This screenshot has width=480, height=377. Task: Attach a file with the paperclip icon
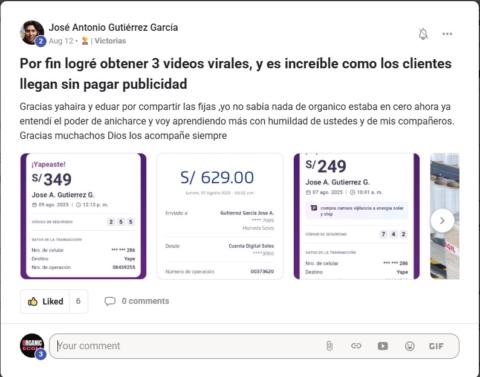click(329, 346)
